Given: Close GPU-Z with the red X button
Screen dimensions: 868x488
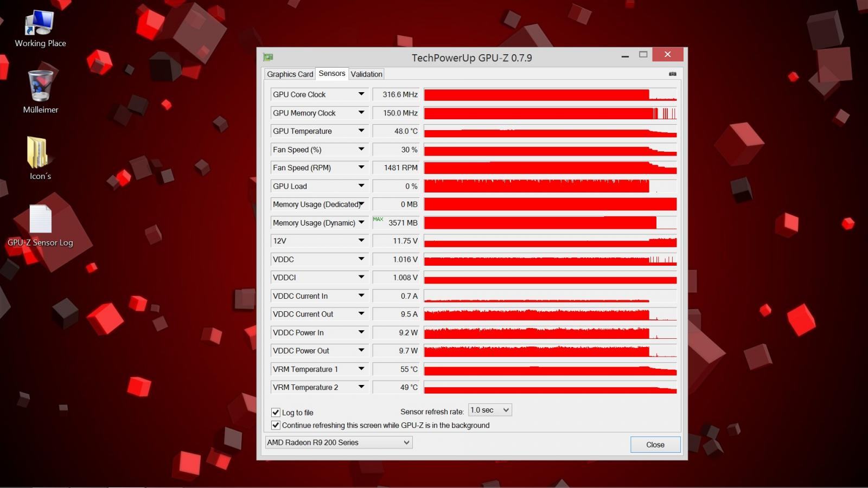Looking at the screenshot, I should (x=668, y=54).
